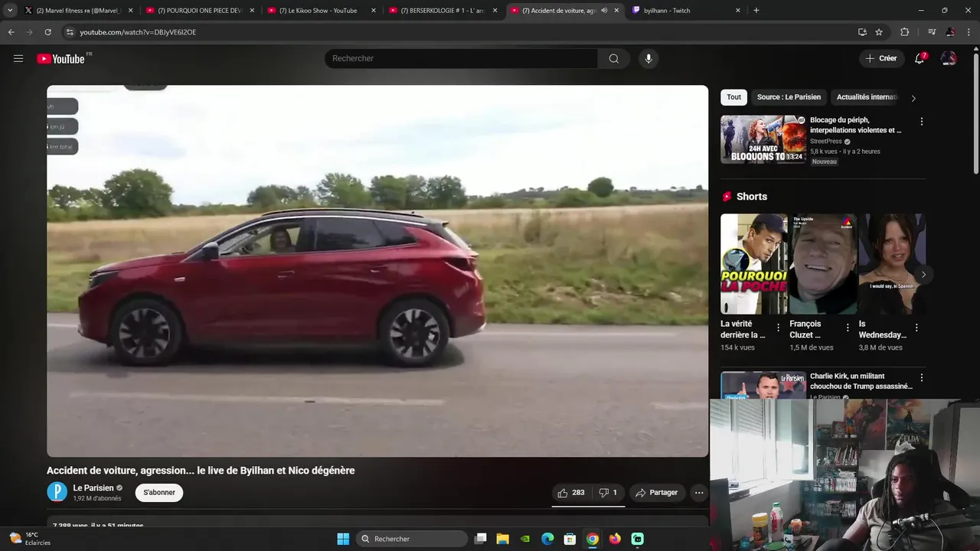Go to the YouTube home logo
Screen dimensions: 980x551
[x=60, y=59]
